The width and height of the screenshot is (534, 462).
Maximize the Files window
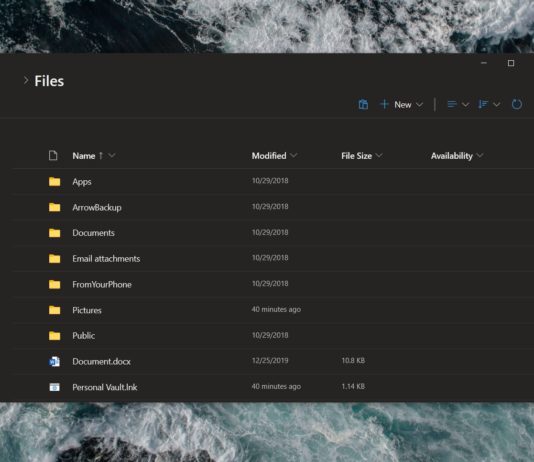point(511,63)
